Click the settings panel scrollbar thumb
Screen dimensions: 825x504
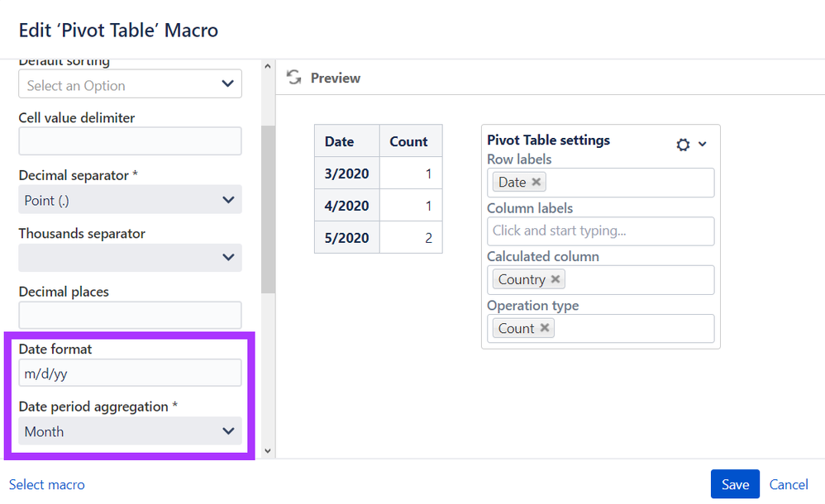(x=268, y=207)
